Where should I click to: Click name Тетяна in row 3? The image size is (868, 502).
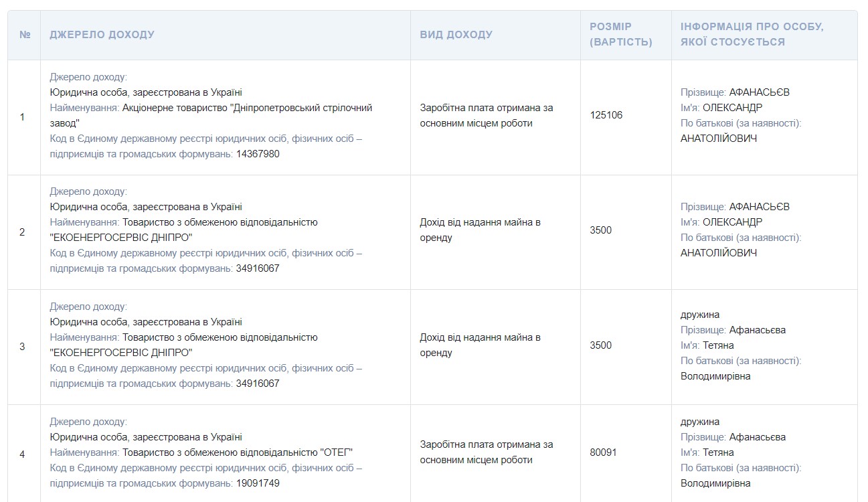pyautogui.click(x=718, y=345)
